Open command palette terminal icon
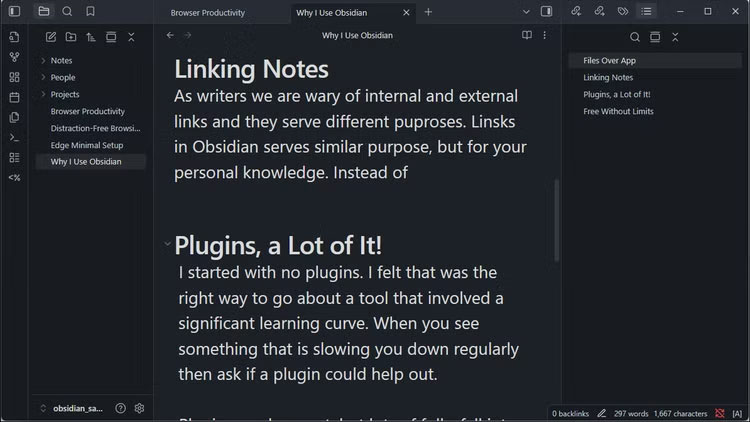 [x=14, y=138]
